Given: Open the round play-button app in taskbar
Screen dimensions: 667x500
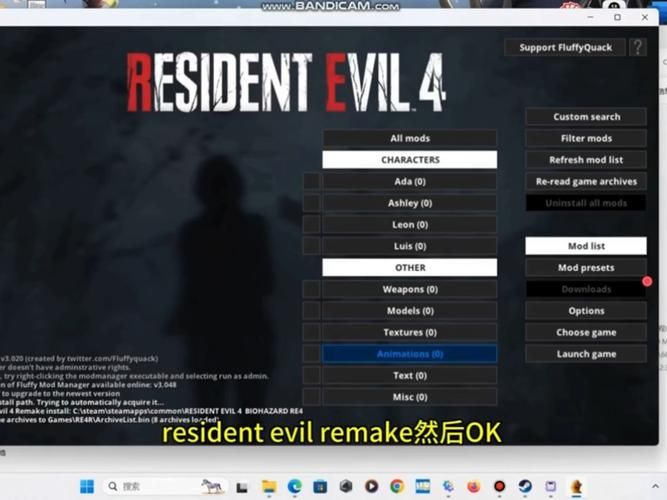Looking at the screenshot, I should (371, 486).
